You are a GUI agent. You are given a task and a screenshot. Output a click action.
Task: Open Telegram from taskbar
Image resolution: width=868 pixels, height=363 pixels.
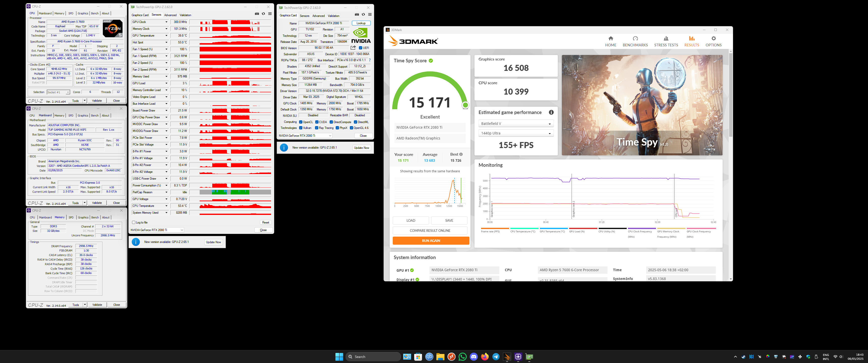point(496,357)
